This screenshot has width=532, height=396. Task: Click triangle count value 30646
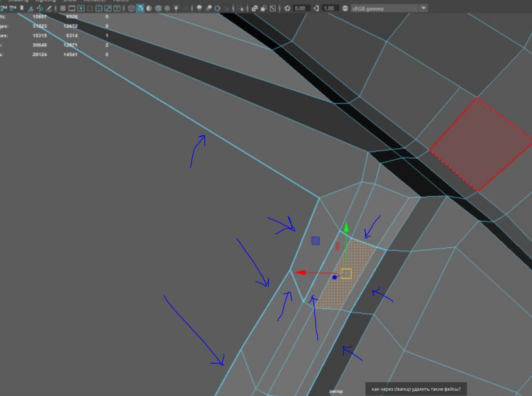[39, 45]
